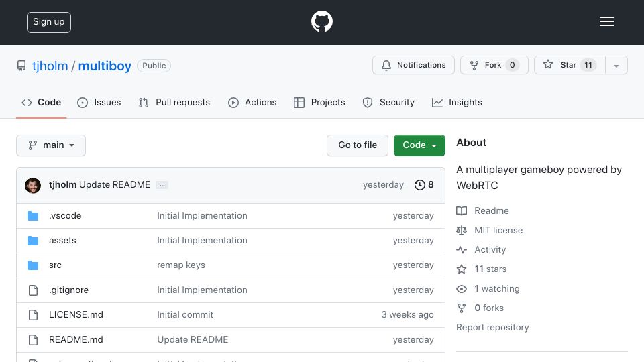Click the pulse icon next to Activity
The image size is (644, 362).
pos(462,249)
